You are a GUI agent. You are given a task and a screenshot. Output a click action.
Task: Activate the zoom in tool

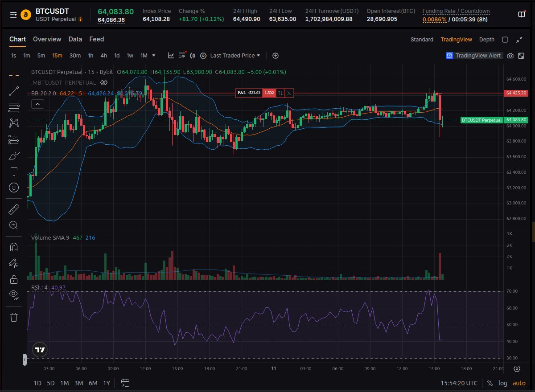coord(14,225)
